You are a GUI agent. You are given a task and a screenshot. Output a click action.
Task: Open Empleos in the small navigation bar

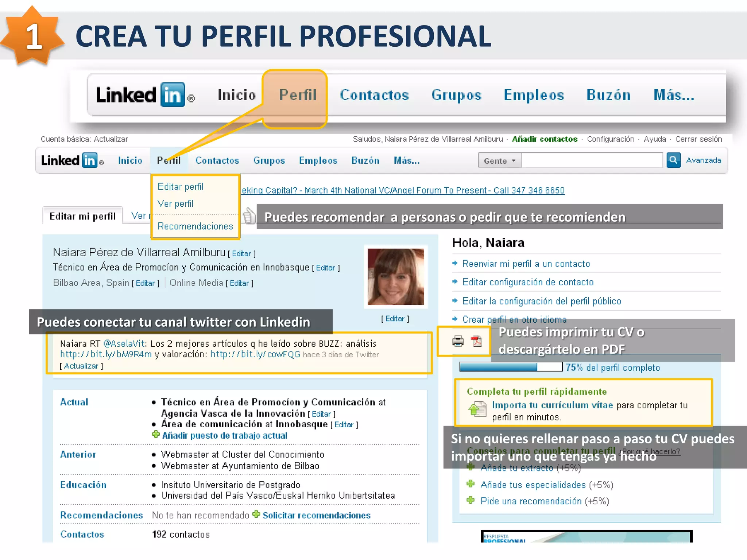[x=318, y=160]
